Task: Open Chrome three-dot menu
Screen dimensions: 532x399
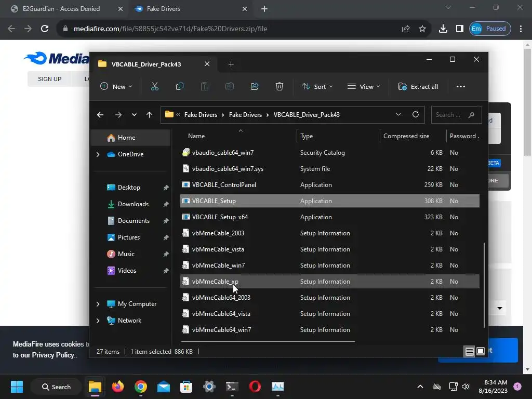Action: point(521,29)
